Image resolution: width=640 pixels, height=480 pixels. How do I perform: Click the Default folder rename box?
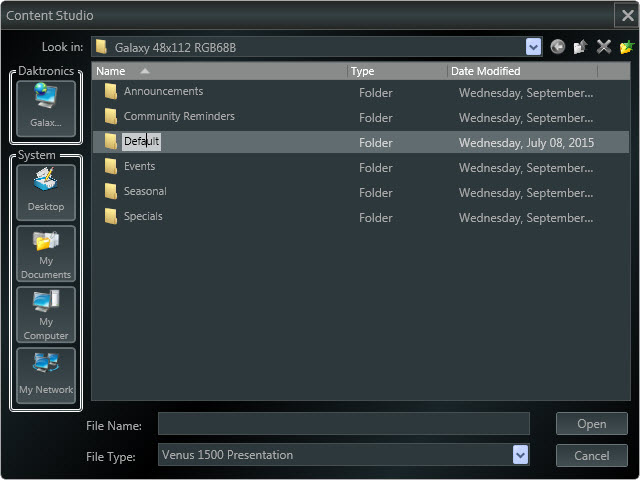click(141, 142)
